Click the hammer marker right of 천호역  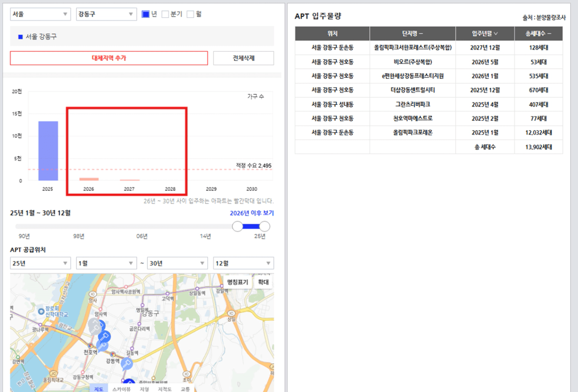(102, 345)
